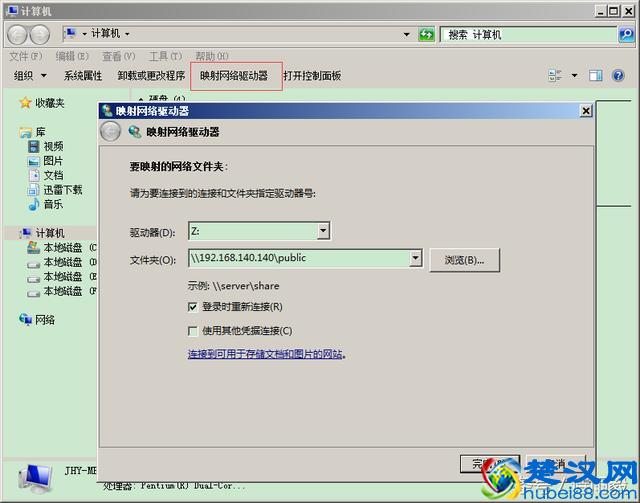Click the computer icon in address bar

tap(71, 33)
